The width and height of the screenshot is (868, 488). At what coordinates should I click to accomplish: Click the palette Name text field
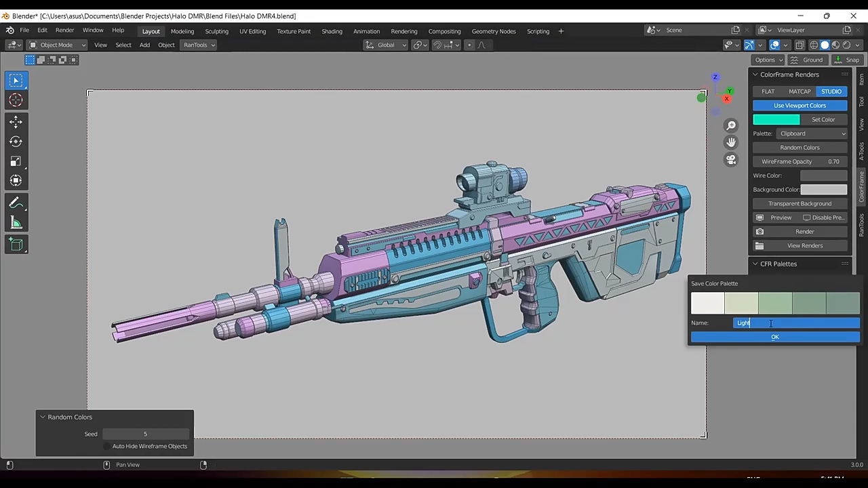point(796,323)
